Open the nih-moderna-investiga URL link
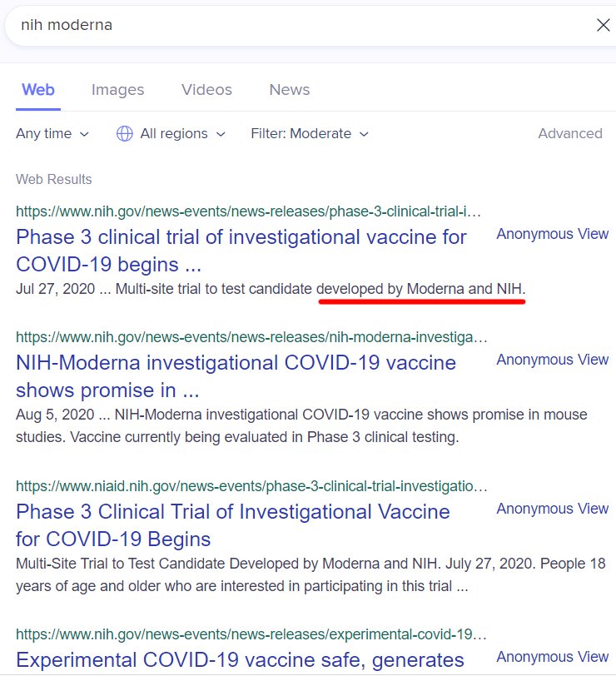The height and width of the screenshot is (676, 616). (x=251, y=337)
